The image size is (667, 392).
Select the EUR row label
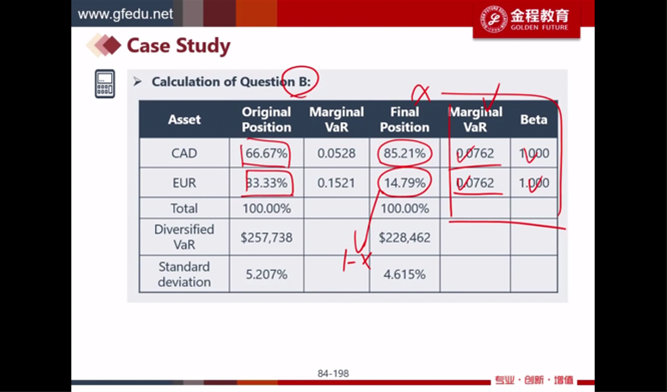tap(184, 183)
